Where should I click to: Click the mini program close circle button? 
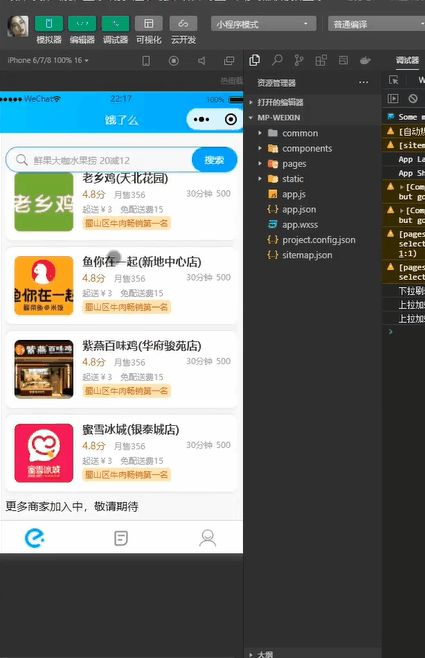(230, 120)
